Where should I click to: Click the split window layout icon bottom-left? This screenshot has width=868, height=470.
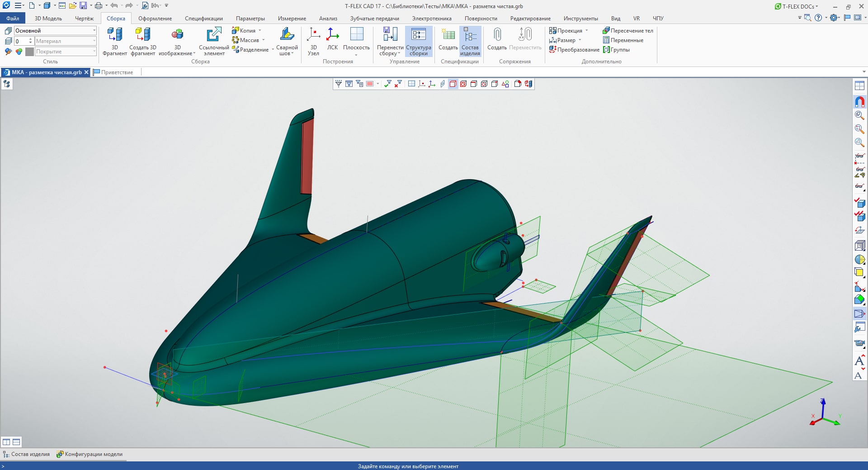[6, 442]
